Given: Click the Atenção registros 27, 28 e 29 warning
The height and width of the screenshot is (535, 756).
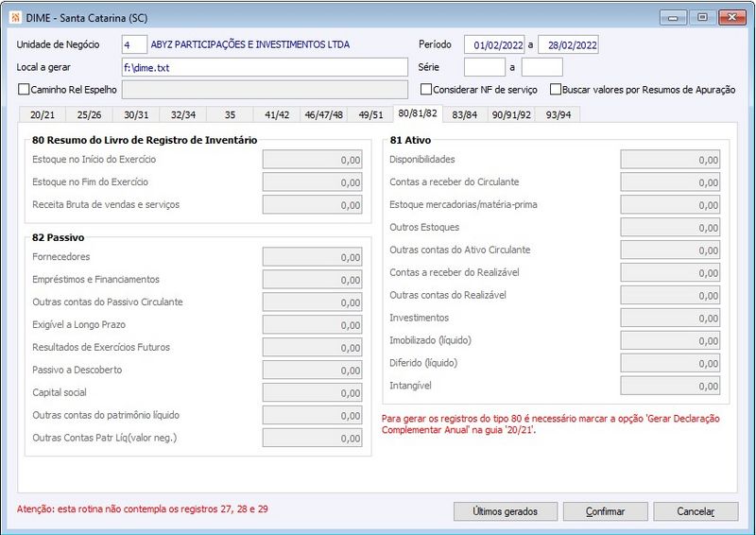Looking at the screenshot, I should (143, 509).
